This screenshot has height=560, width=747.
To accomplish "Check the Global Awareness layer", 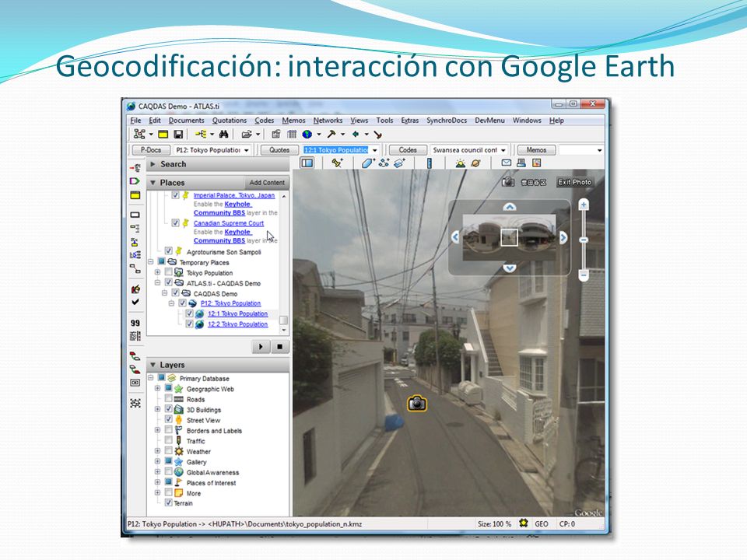I will [x=168, y=472].
